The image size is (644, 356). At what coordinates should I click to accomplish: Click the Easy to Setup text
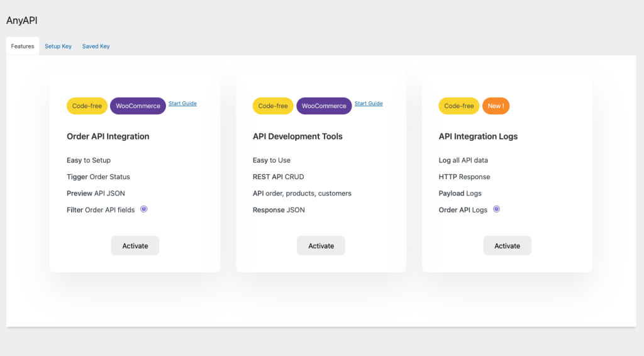89,160
